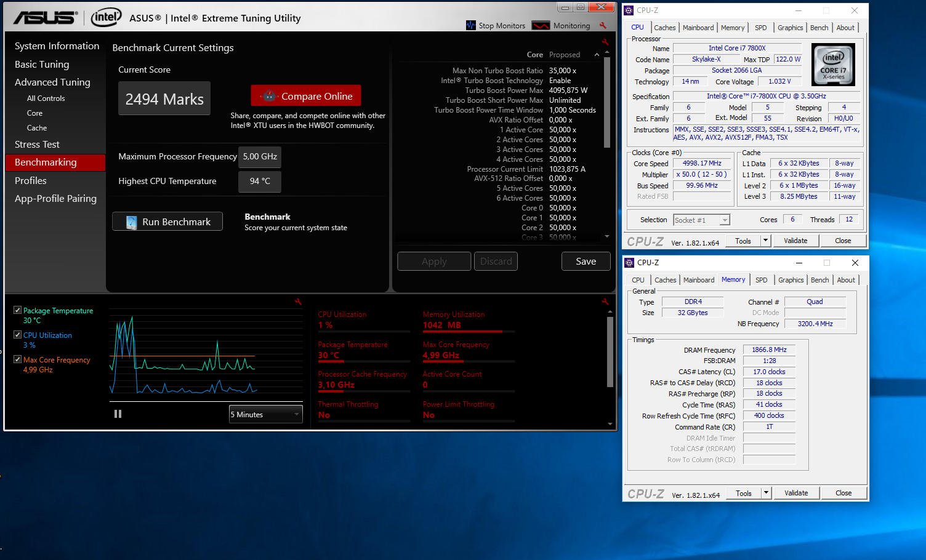Click the Run Benchmark button

point(167,222)
